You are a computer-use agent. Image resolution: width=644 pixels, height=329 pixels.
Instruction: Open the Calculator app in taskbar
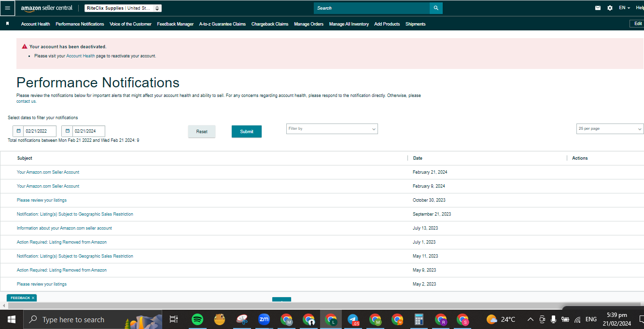[x=419, y=319]
